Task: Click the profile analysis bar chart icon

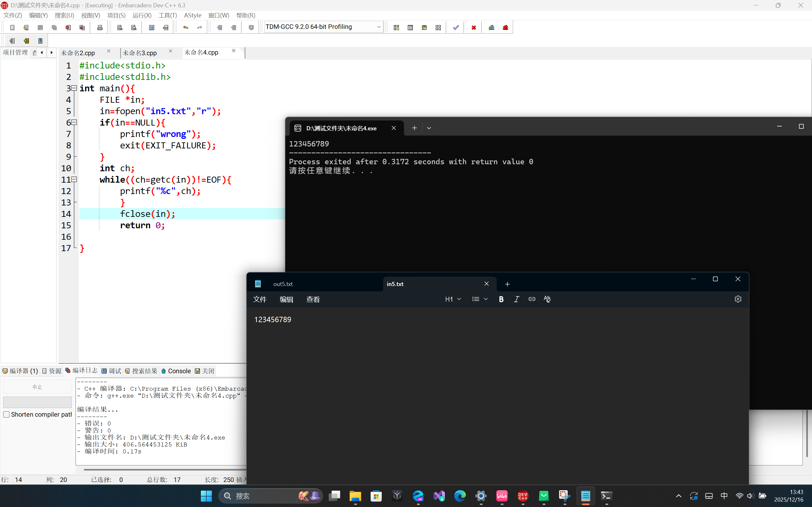Action: coord(491,28)
